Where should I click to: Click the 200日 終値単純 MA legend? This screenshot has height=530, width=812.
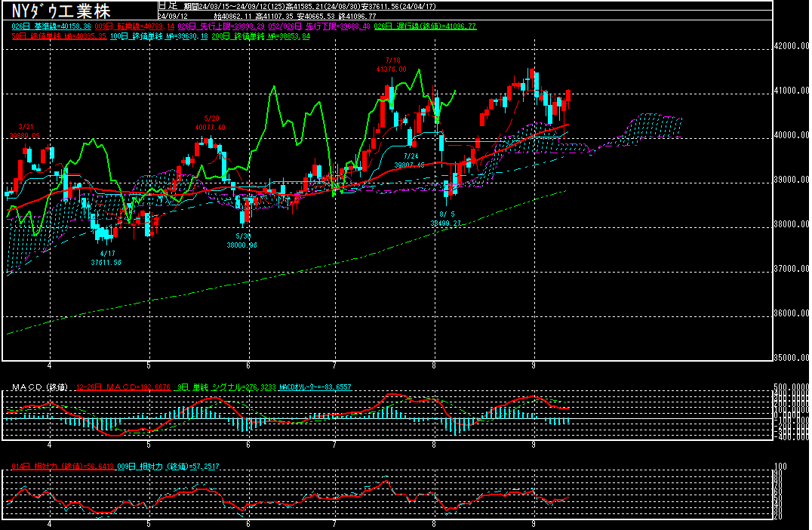click(x=261, y=36)
